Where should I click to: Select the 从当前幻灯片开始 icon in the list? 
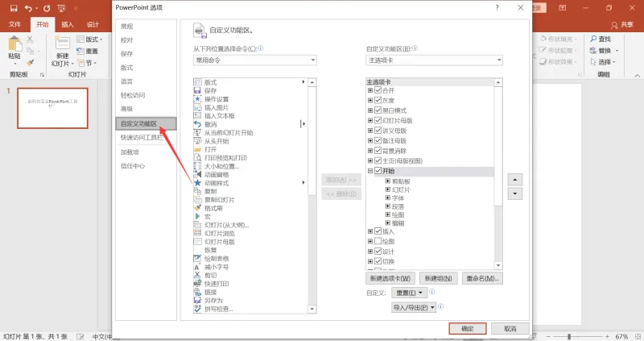tap(197, 132)
